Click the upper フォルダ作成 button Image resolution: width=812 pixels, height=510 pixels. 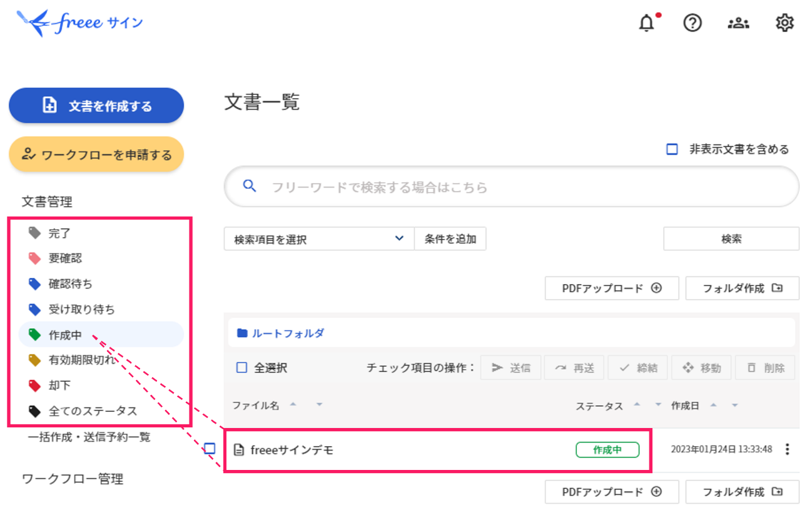[x=743, y=288]
